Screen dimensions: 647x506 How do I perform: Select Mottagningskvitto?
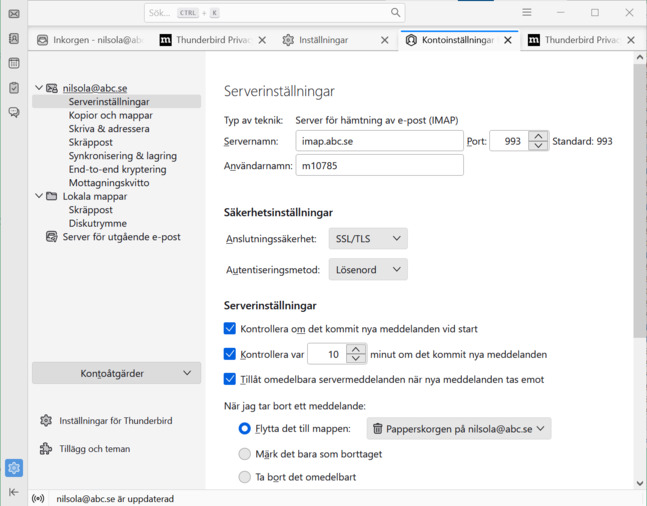pos(109,183)
